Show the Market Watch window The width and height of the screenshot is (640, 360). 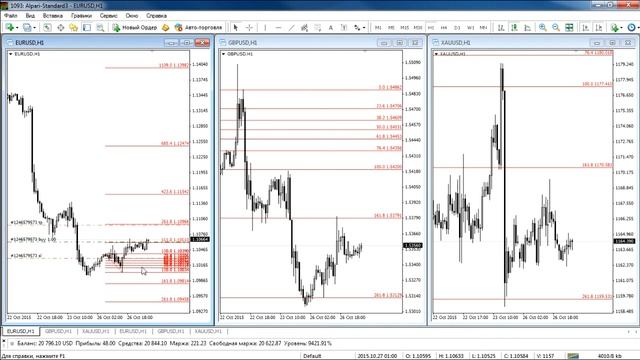pyautogui.click(x=47, y=27)
